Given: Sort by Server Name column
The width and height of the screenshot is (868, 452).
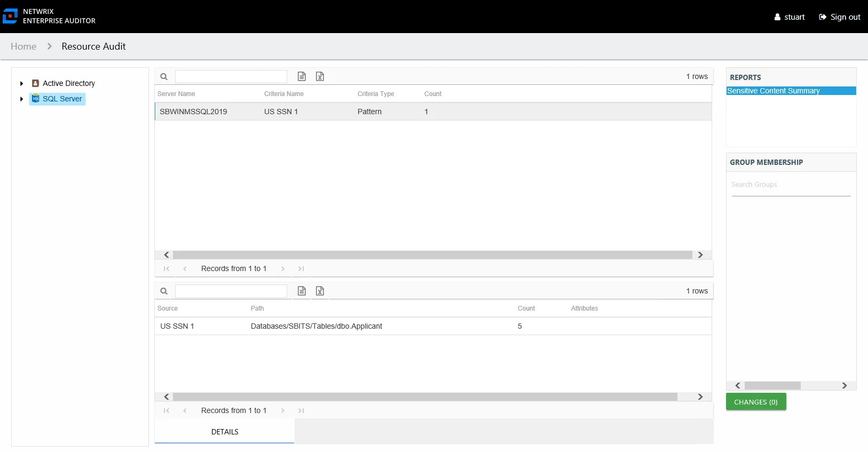Looking at the screenshot, I should tap(176, 94).
